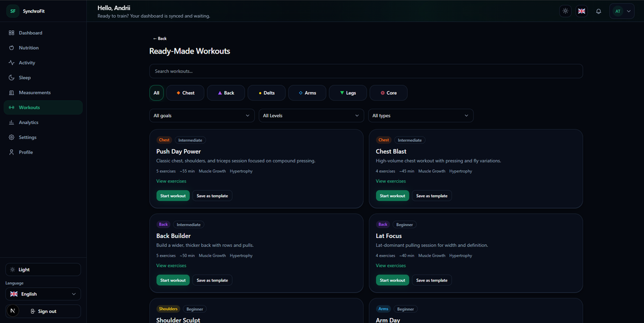Click the red circle Core icon
This screenshot has width=644, height=323.
tap(382, 93)
